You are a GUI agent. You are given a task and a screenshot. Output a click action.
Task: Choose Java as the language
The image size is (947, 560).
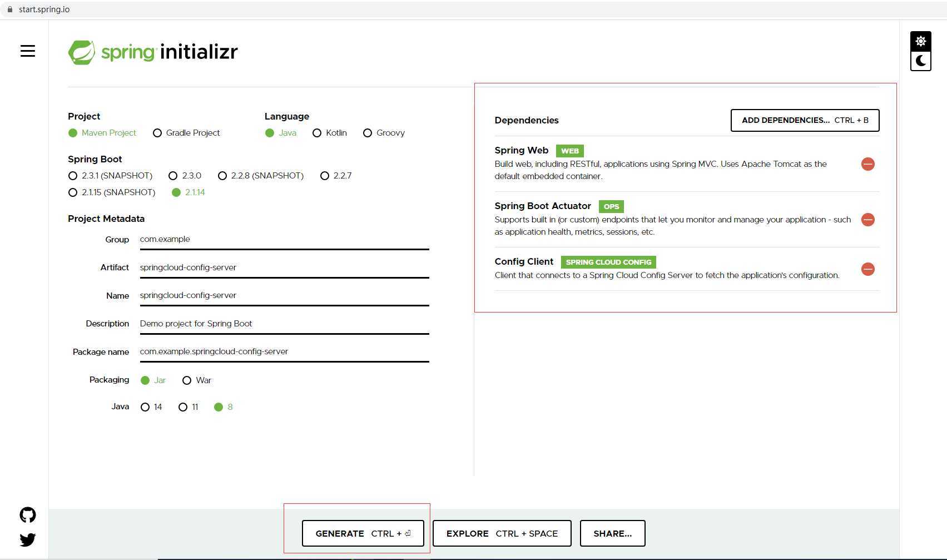coord(281,133)
